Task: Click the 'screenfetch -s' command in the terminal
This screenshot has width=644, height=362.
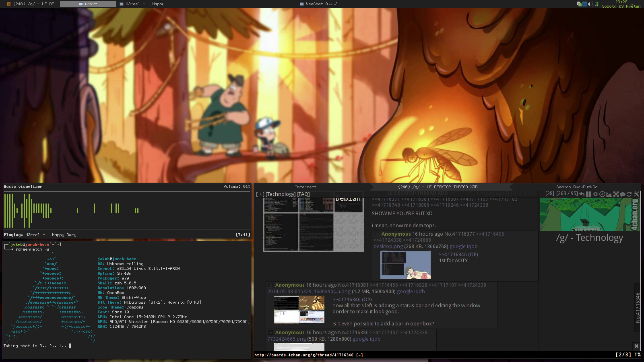Action: (32, 249)
